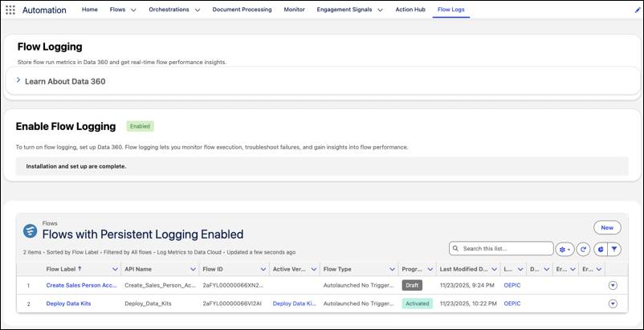Click the pencil edit navigation icon
The height and width of the screenshot is (330, 644).
[x=638, y=10]
